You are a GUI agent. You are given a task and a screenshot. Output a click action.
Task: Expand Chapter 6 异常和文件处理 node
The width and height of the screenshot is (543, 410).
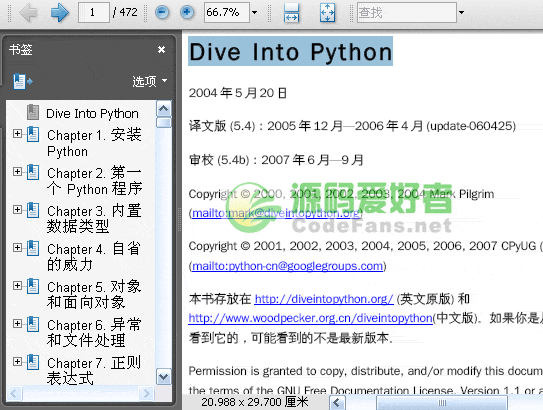17,323
